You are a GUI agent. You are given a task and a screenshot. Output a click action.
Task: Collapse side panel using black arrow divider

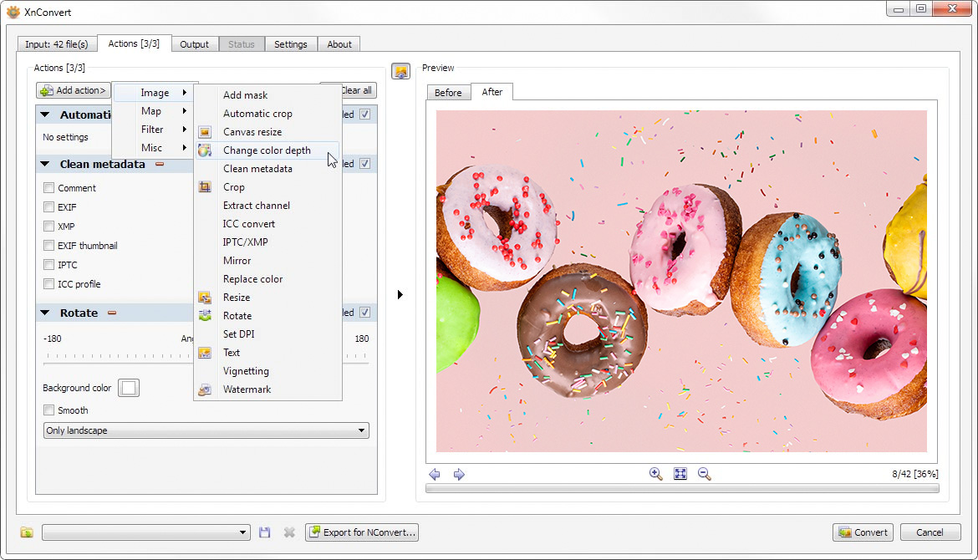pyautogui.click(x=400, y=294)
